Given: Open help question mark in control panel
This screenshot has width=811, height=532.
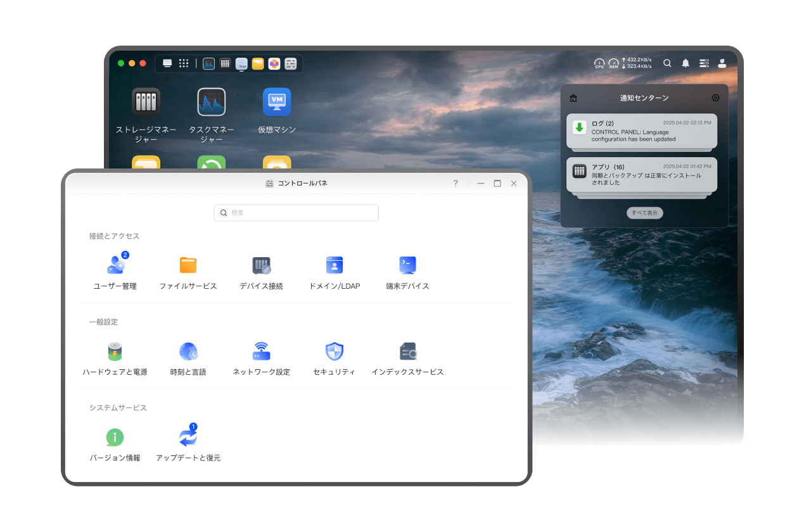Looking at the screenshot, I should (x=455, y=184).
